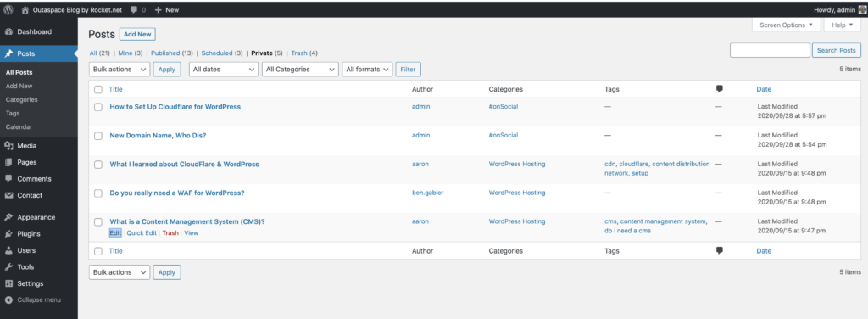
Task: Open the All Posts submenu item
Action: coord(19,73)
